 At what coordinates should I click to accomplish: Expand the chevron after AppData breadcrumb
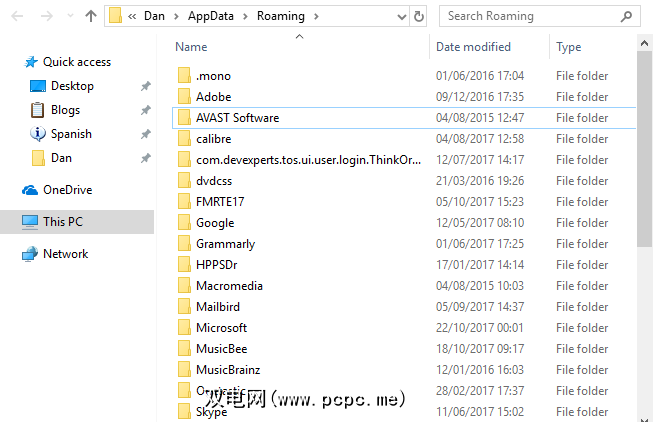245,17
